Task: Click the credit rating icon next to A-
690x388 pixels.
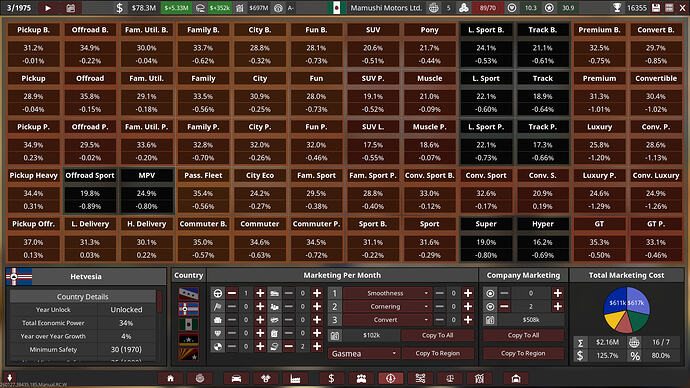Action: click(278, 8)
